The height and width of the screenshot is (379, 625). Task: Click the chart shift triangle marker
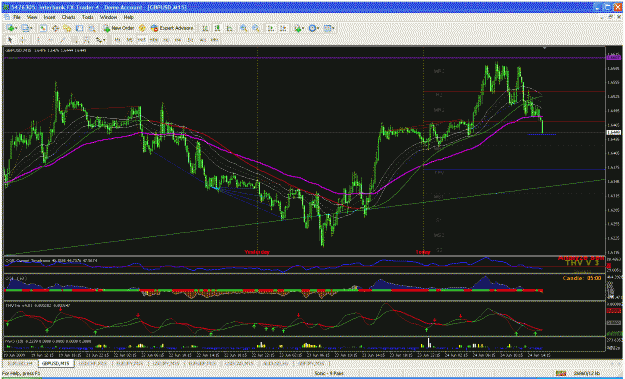(x=545, y=48)
